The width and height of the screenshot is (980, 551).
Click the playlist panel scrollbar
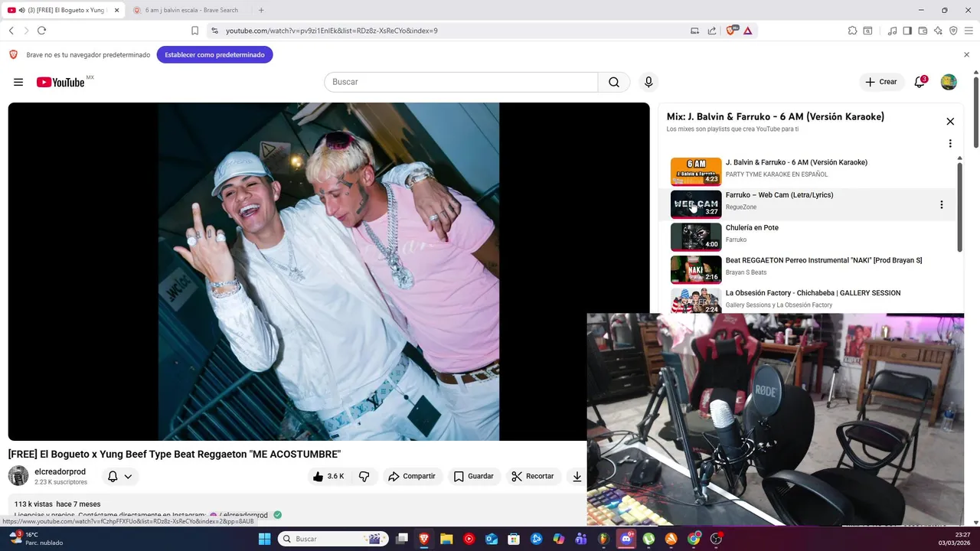point(959,205)
